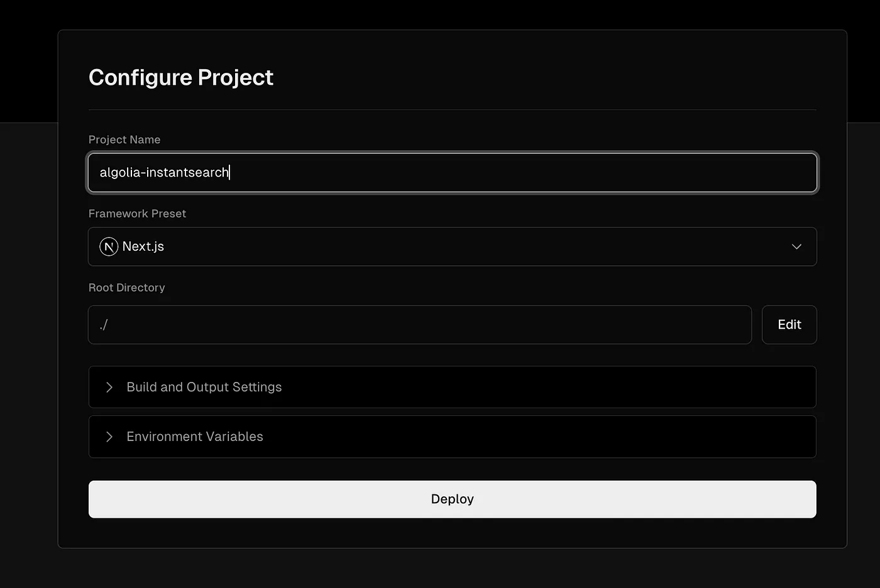Click the Root Directory label
The height and width of the screenshot is (588, 880).
126,288
